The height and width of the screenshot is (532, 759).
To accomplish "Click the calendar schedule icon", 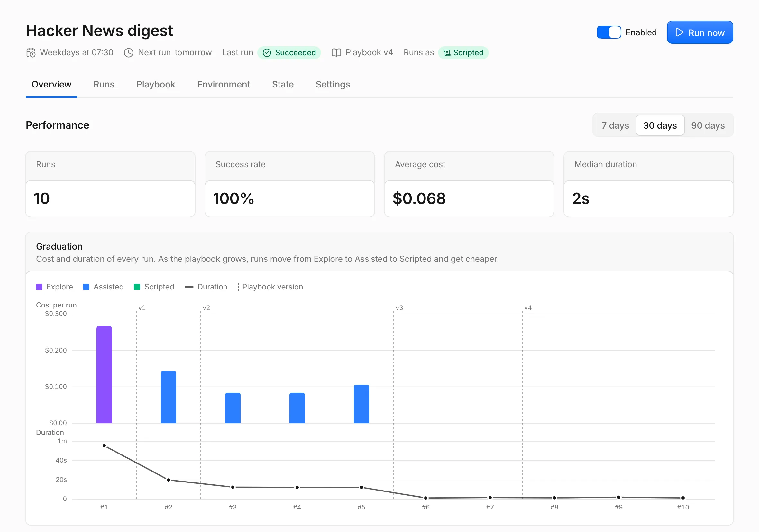I will pyautogui.click(x=31, y=52).
